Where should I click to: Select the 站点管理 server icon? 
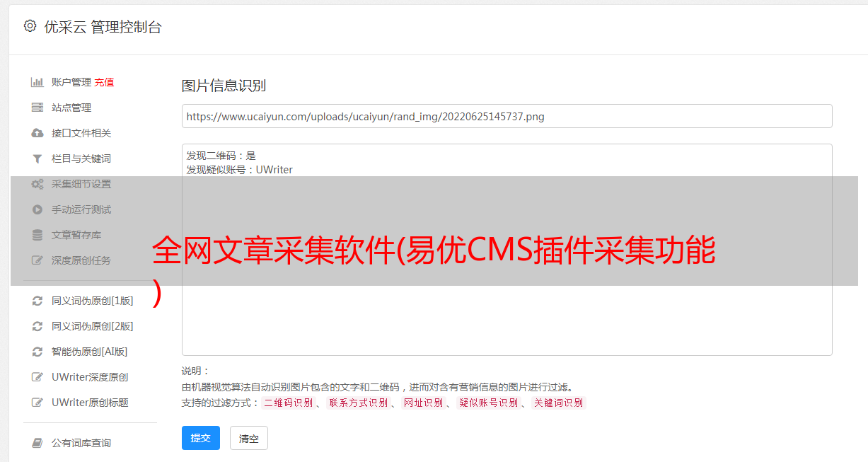click(x=37, y=108)
